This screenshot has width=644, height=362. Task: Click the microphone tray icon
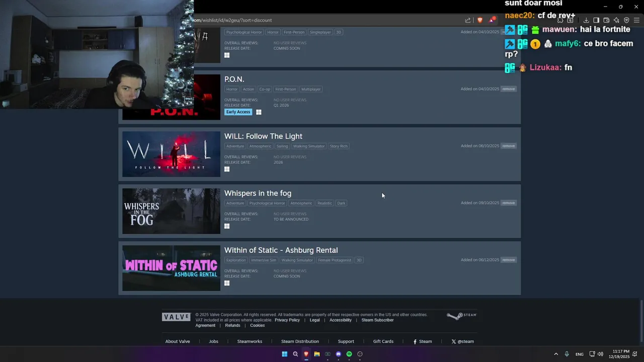(x=567, y=354)
